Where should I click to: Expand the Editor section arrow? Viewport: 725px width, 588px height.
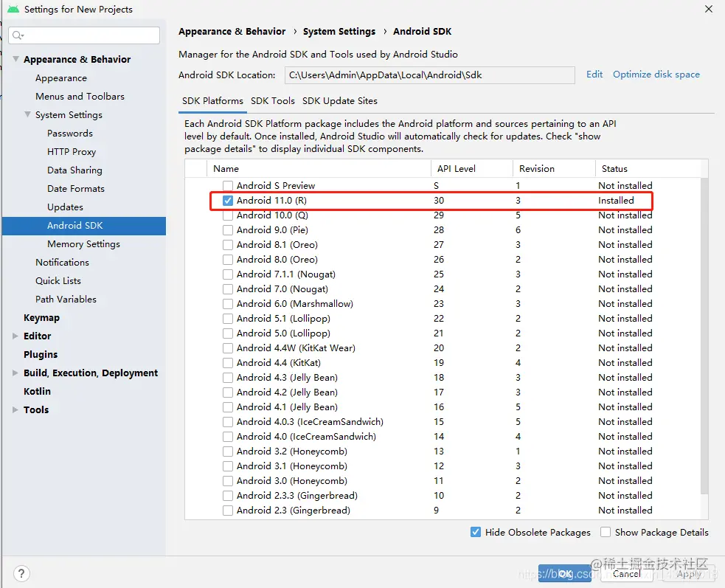pyautogui.click(x=15, y=336)
